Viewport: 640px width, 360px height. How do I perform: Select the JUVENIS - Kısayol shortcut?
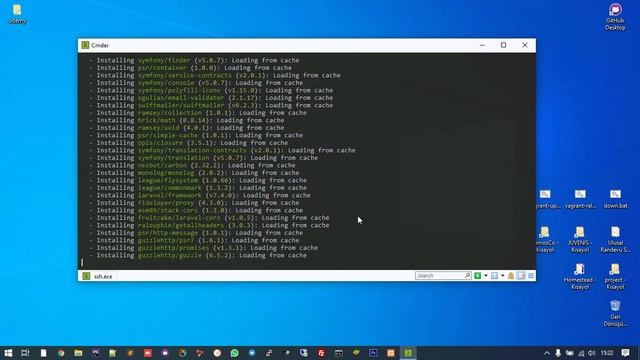580,240
